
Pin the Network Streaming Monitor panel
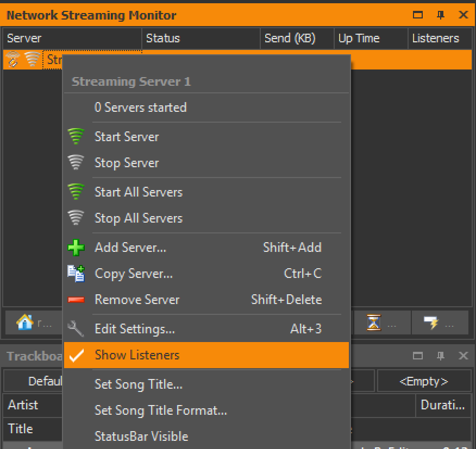click(x=441, y=15)
